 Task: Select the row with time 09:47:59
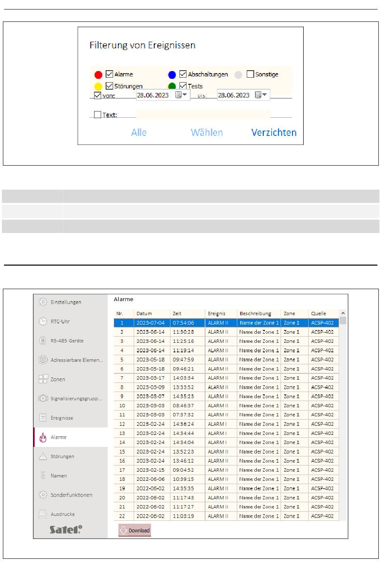(x=226, y=360)
